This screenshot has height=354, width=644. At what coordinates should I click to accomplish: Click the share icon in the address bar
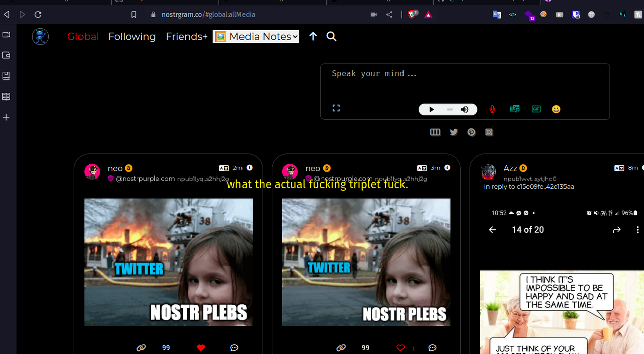pyautogui.click(x=389, y=15)
